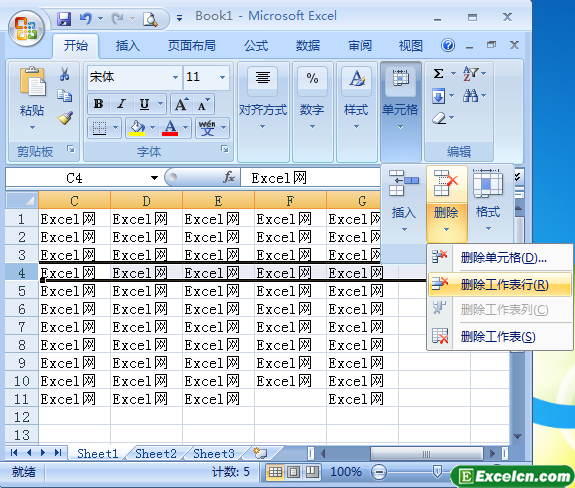Select row 7 header
This screenshot has width=575, height=488.
click(x=22, y=327)
